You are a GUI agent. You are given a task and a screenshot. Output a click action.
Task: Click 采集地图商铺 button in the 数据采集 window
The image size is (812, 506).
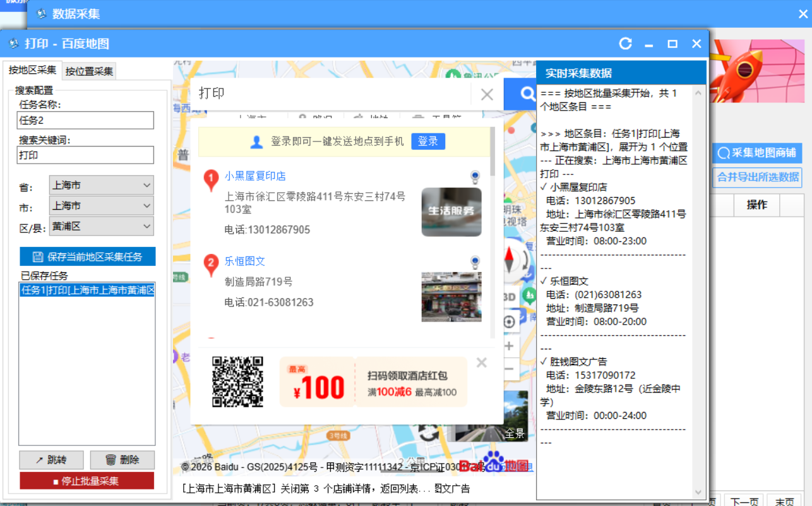click(757, 153)
